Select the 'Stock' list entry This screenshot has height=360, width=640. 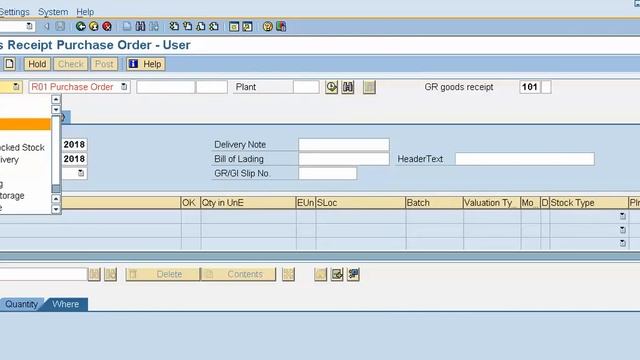(x=22, y=147)
